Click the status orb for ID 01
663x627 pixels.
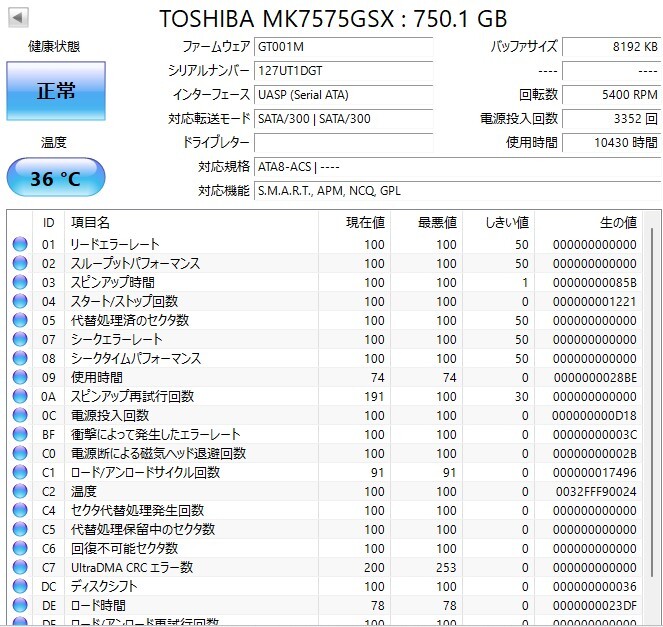20,244
